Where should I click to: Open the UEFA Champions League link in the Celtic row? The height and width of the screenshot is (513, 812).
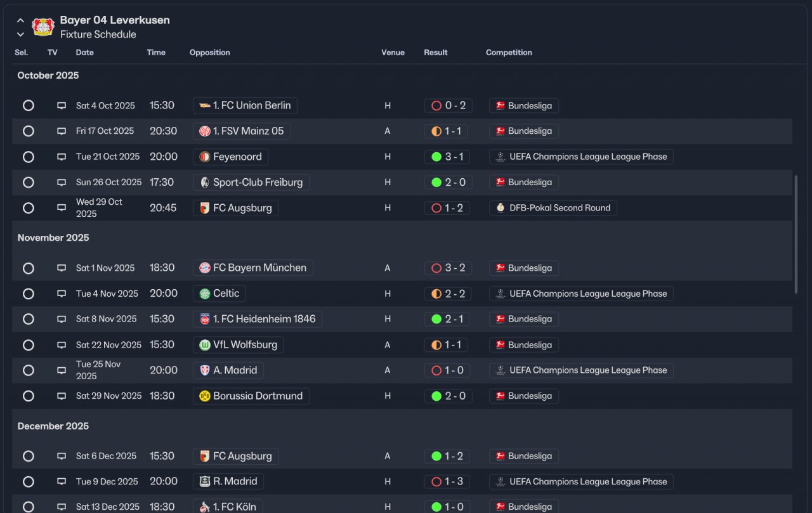tap(581, 294)
